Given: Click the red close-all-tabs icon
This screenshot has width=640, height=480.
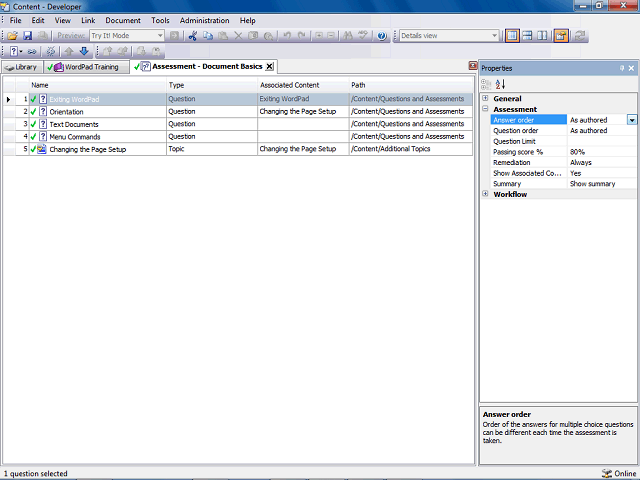Looking at the screenshot, I should (473, 66).
